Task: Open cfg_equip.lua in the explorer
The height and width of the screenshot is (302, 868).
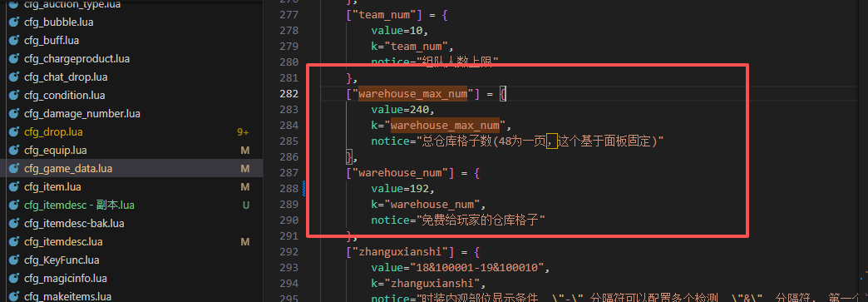Action: [x=56, y=151]
